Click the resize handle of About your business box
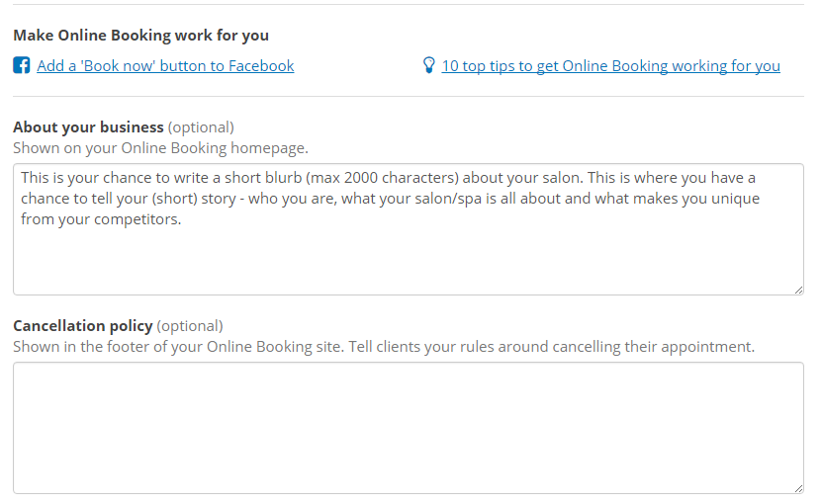 797,289
